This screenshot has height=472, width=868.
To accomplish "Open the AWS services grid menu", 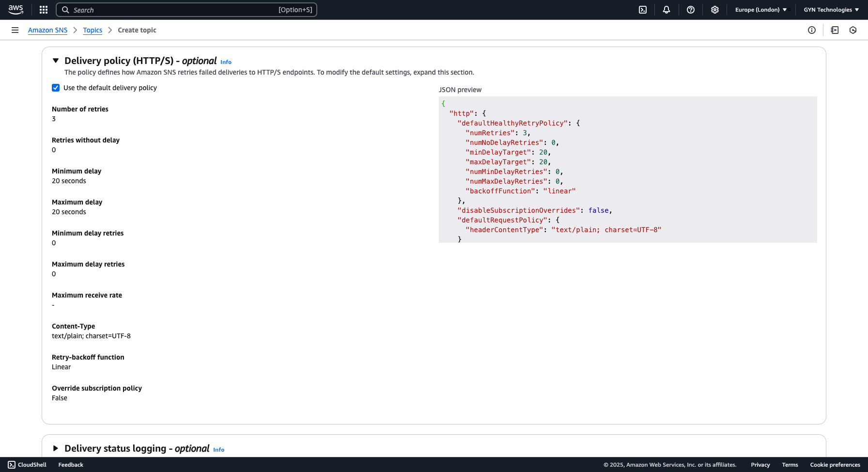I will (x=44, y=10).
